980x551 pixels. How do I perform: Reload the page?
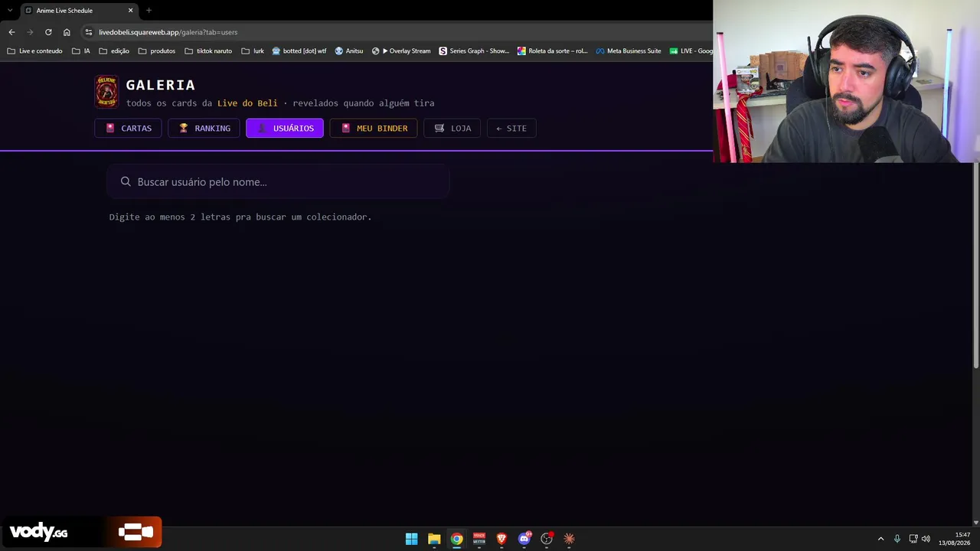[x=48, y=32]
